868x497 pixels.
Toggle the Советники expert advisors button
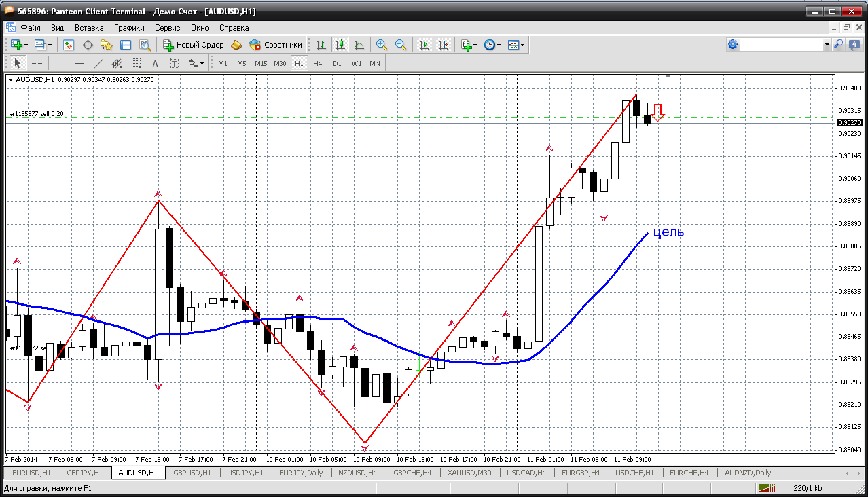[x=276, y=45]
